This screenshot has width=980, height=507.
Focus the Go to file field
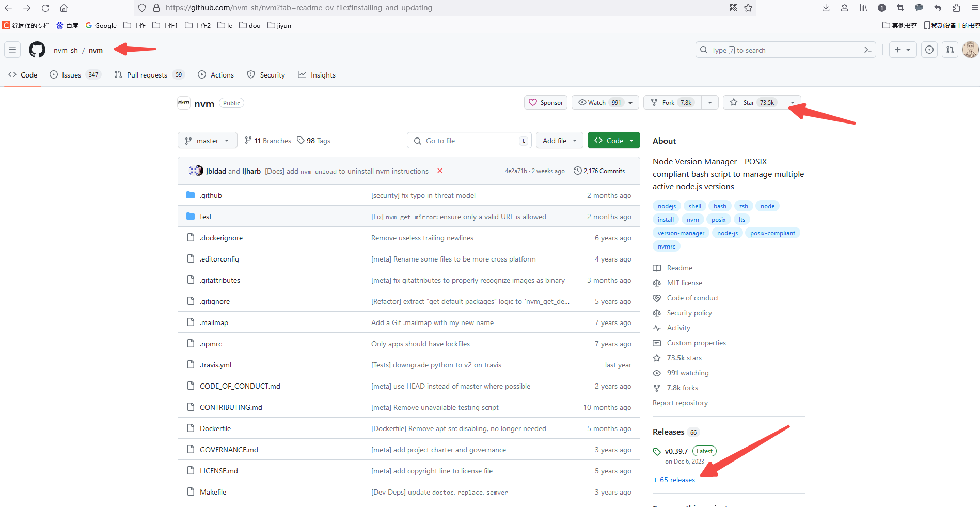469,141
